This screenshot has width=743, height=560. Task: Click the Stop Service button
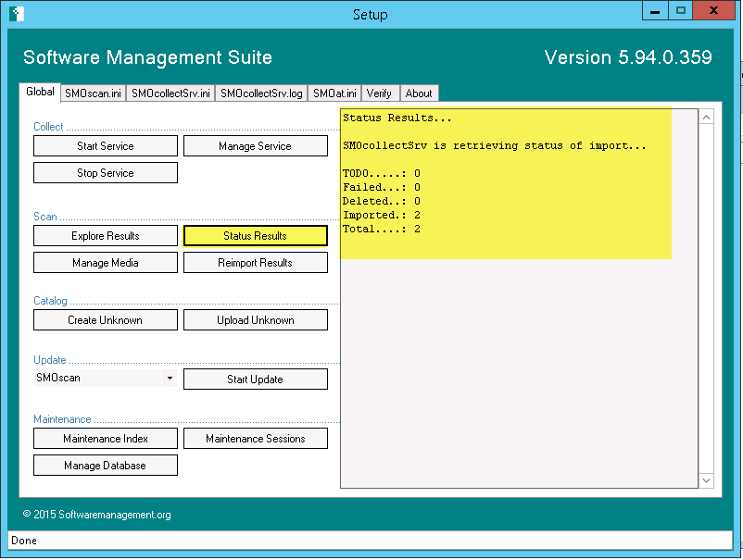click(106, 173)
